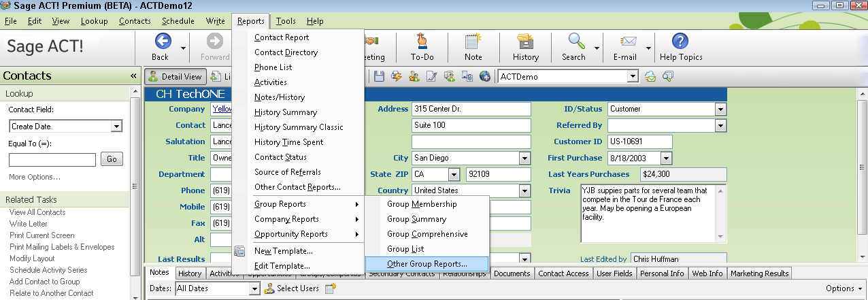This screenshot has width=868, height=300.
Task: Select Other Group Reports entry
Action: click(x=427, y=264)
